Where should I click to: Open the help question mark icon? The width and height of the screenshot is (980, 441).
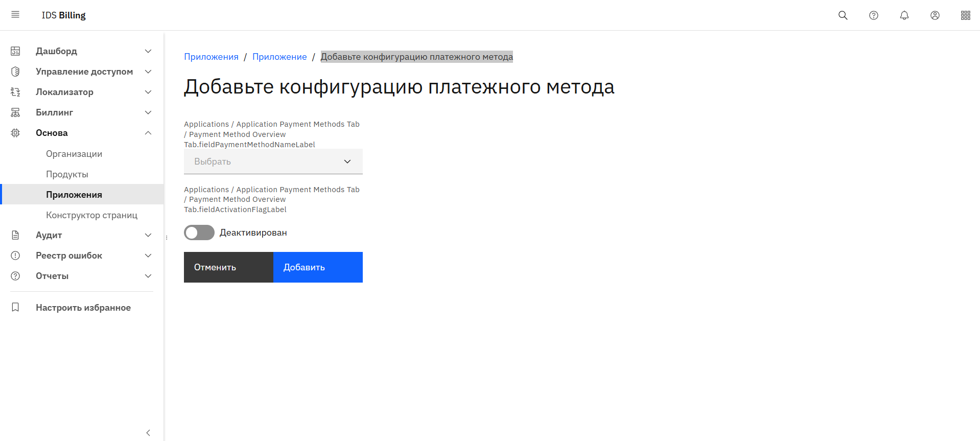[x=873, y=15]
